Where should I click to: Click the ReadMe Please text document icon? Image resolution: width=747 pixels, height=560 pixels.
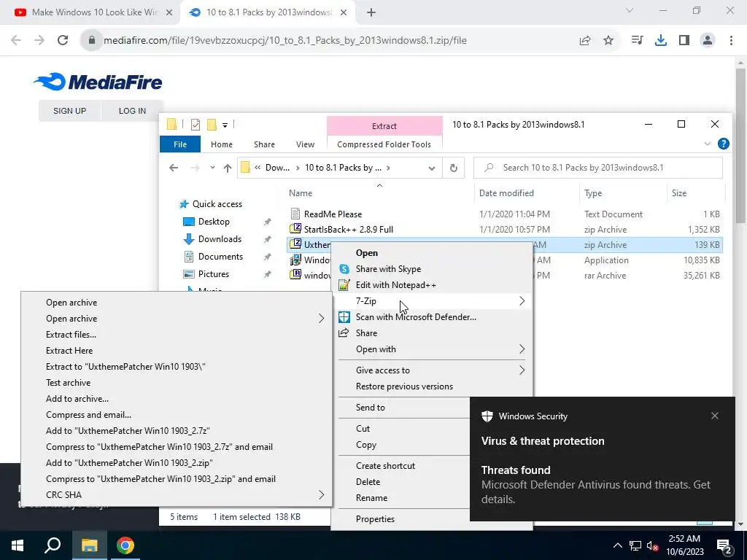(x=295, y=214)
